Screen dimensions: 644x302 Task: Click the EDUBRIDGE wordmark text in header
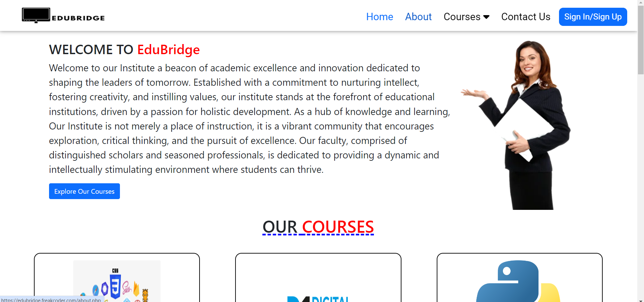click(78, 18)
